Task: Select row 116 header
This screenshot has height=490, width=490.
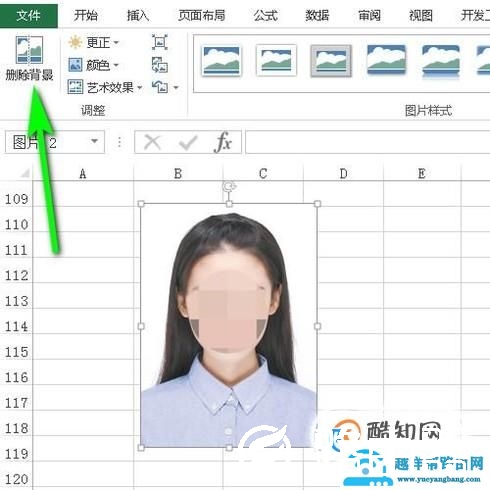Action: pos(16,377)
